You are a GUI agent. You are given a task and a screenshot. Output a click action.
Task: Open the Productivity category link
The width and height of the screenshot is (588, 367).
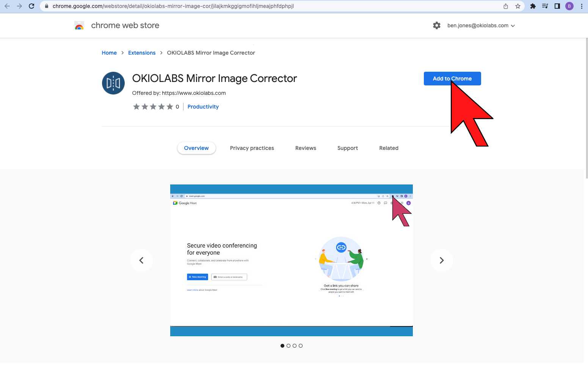coord(203,107)
